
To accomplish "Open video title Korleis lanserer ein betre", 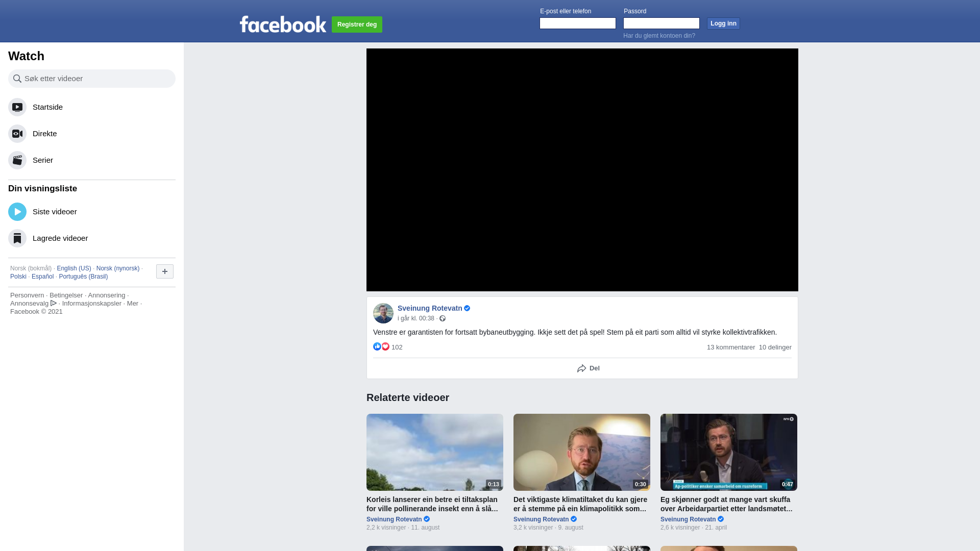I will pos(432,504).
